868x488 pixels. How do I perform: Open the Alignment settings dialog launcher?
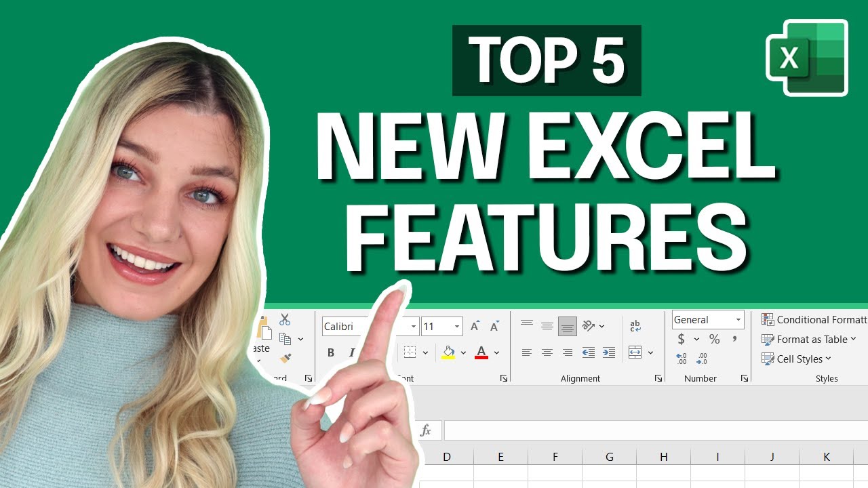coord(658,378)
